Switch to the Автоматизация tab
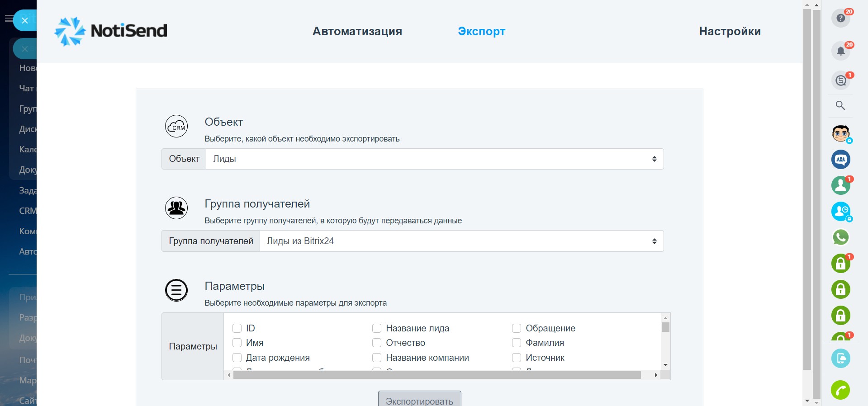Screen dimensions: 868x406 click(x=357, y=31)
